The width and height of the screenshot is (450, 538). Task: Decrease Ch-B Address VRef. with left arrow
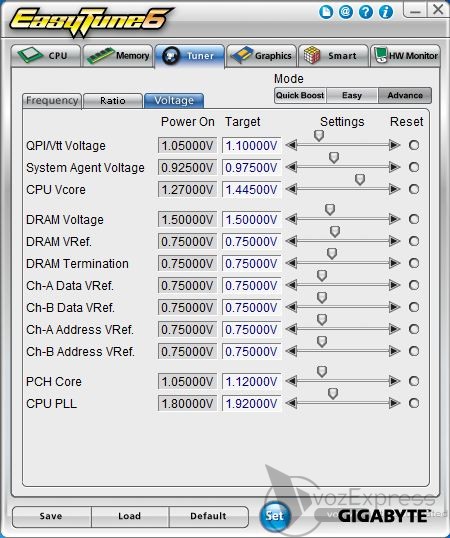[291, 351]
